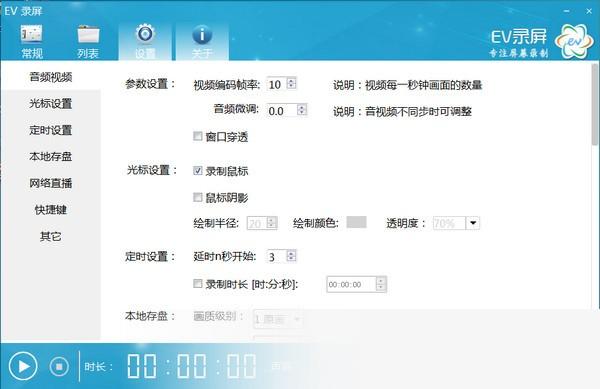Adjust the 视频编码帧率 spinner arrows
Image resolution: width=600 pixels, height=389 pixels.
pos(292,83)
